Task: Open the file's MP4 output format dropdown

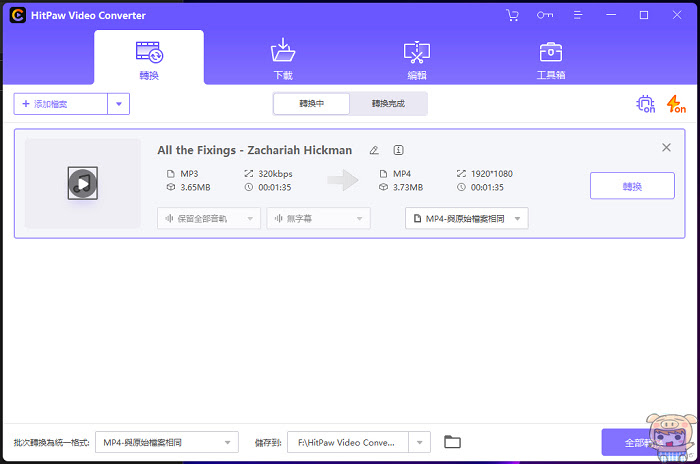Action: [467, 218]
